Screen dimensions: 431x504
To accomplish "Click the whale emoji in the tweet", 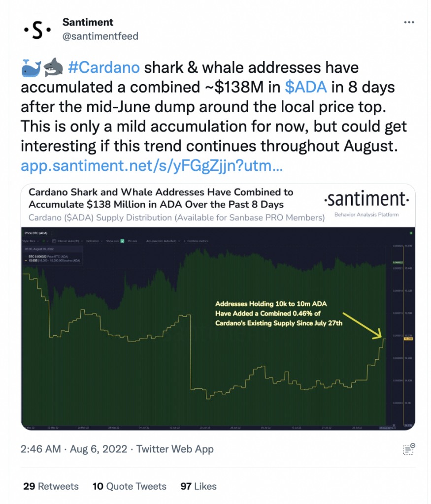I will 31,68.
